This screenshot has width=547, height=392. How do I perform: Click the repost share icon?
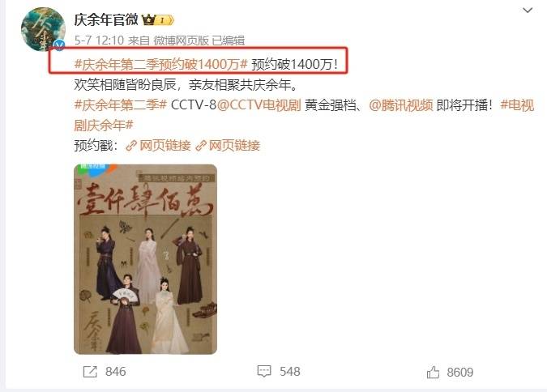click(x=90, y=372)
